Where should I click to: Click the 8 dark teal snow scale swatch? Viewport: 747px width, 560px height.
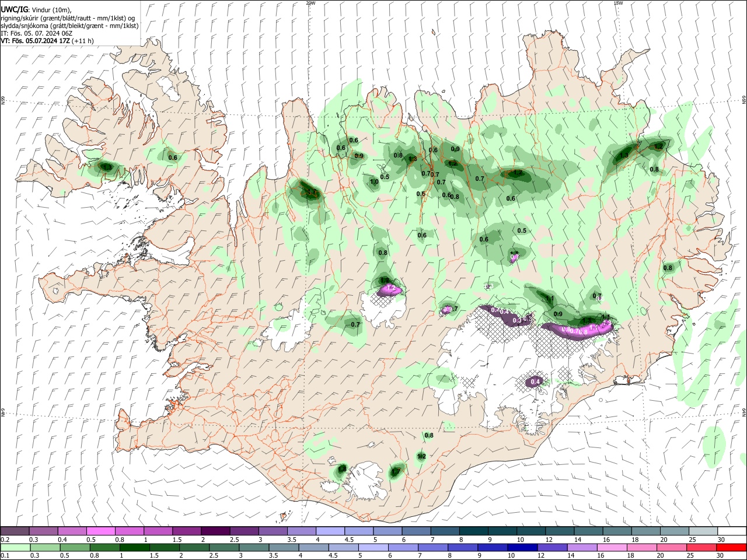474,531
